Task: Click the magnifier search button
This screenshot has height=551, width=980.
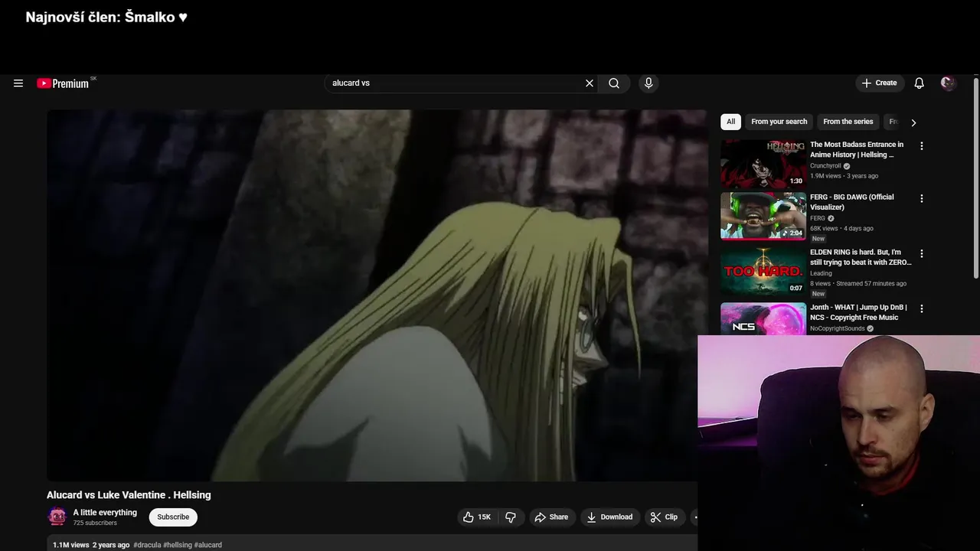Action: [614, 83]
